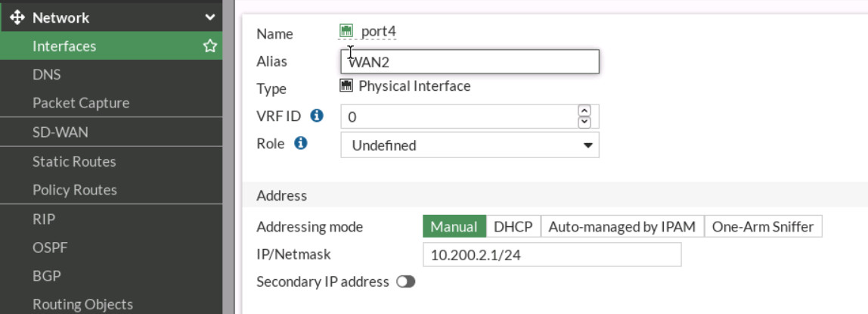Enable the Secondary IP address toggle
This screenshot has height=314, width=868.
[405, 281]
